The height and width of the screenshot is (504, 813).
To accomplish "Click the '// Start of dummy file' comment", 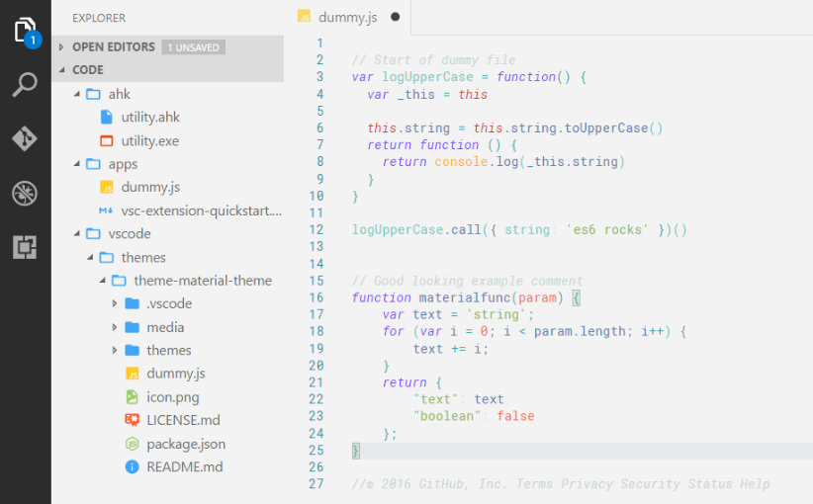I will point(434,60).
